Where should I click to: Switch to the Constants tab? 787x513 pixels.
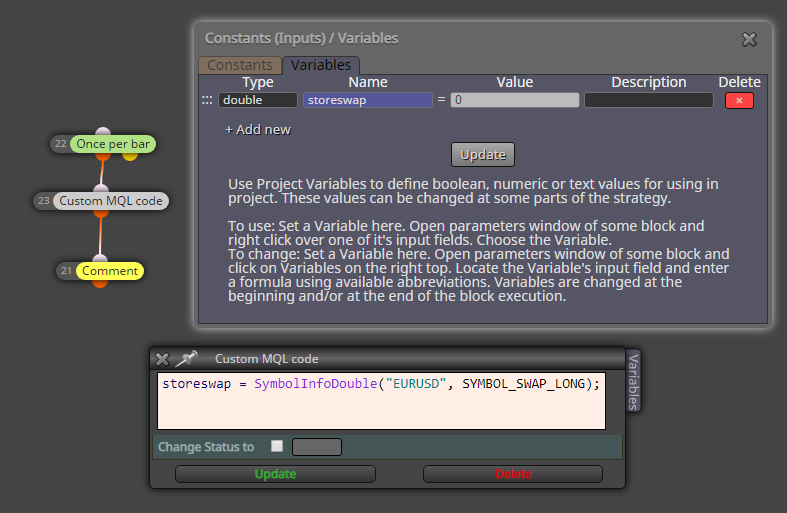[240, 65]
